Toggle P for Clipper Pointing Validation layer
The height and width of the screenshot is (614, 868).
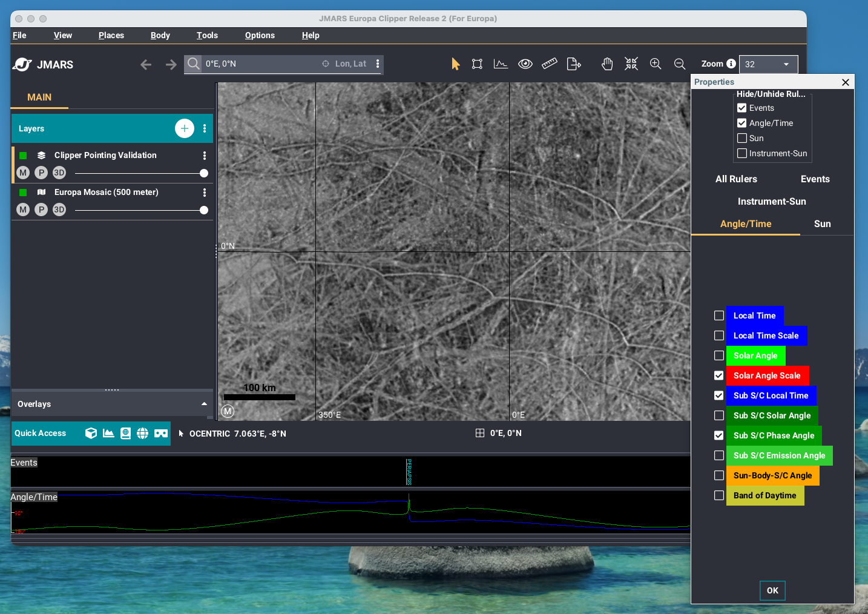[41, 173]
